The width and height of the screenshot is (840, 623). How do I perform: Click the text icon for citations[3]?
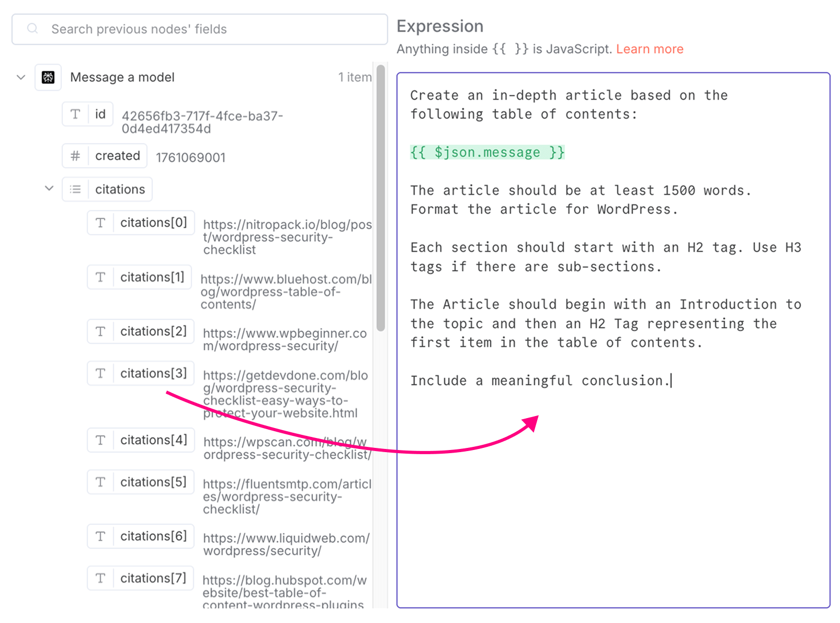pos(100,373)
